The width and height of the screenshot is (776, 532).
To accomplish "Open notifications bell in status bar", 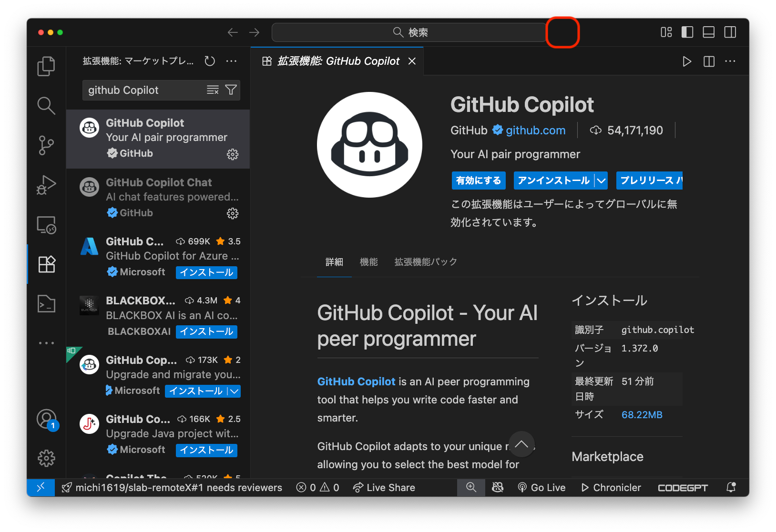I will pos(731,487).
